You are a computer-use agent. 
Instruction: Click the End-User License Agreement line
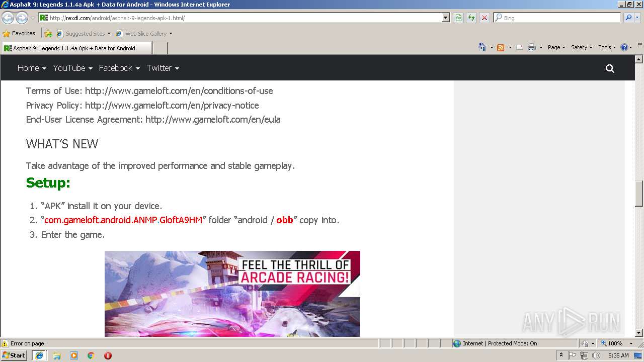[153, 119]
